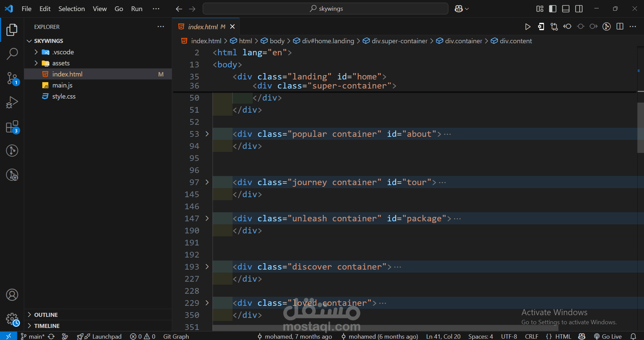This screenshot has height=340, width=644.
Task: Unfold the loved container div at line 229
Action: click(x=207, y=303)
